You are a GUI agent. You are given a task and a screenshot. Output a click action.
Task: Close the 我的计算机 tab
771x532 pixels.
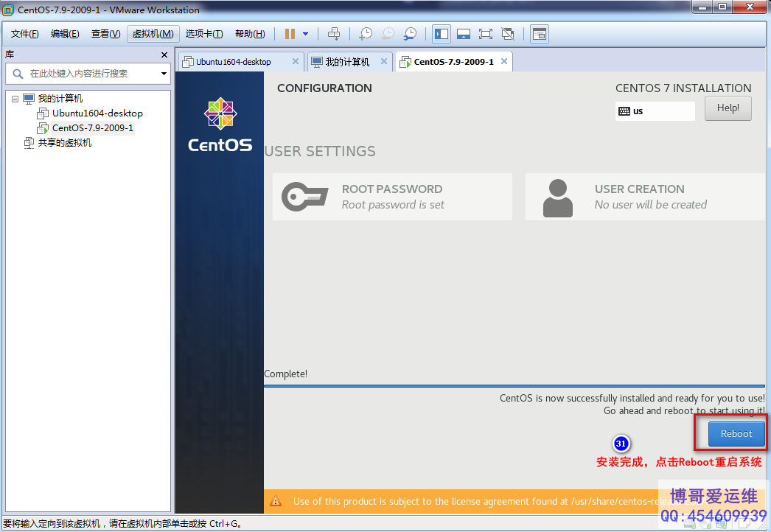(384, 62)
